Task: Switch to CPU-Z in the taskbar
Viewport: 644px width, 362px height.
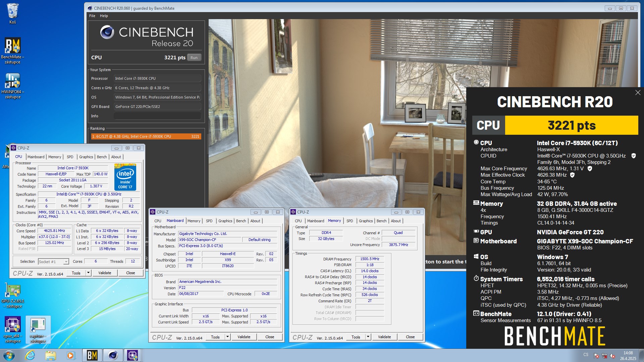Action: click(133, 355)
